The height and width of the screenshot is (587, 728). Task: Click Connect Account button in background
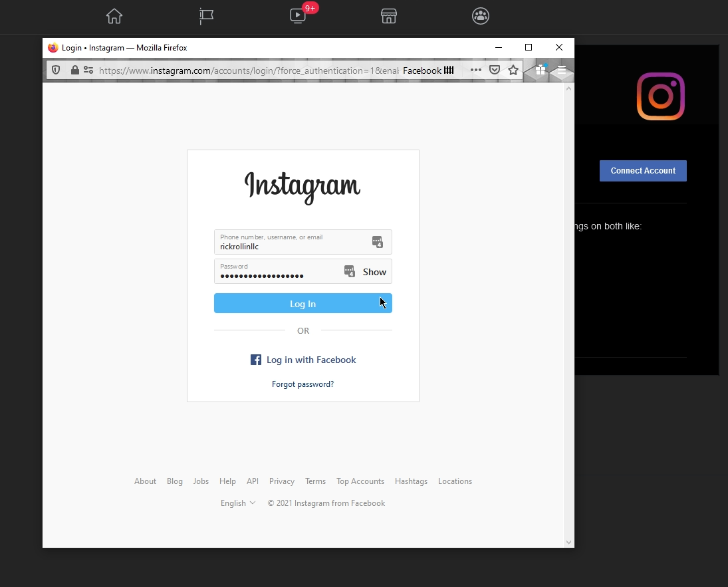[x=643, y=171]
